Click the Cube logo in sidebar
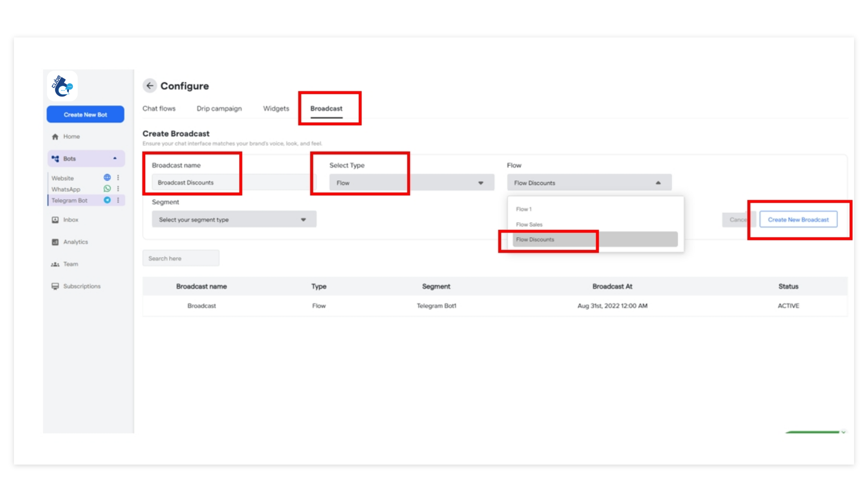This screenshot has width=868, height=502. pos(62,86)
